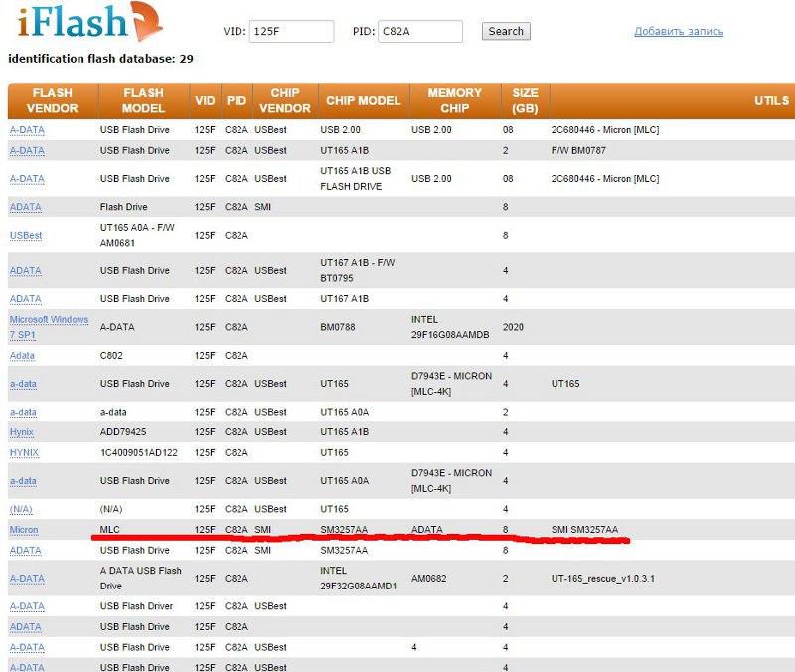Image resolution: width=795 pixels, height=672 pixels.
Task: Open the Micron vendor link
Action: click(x=24, y=530)
